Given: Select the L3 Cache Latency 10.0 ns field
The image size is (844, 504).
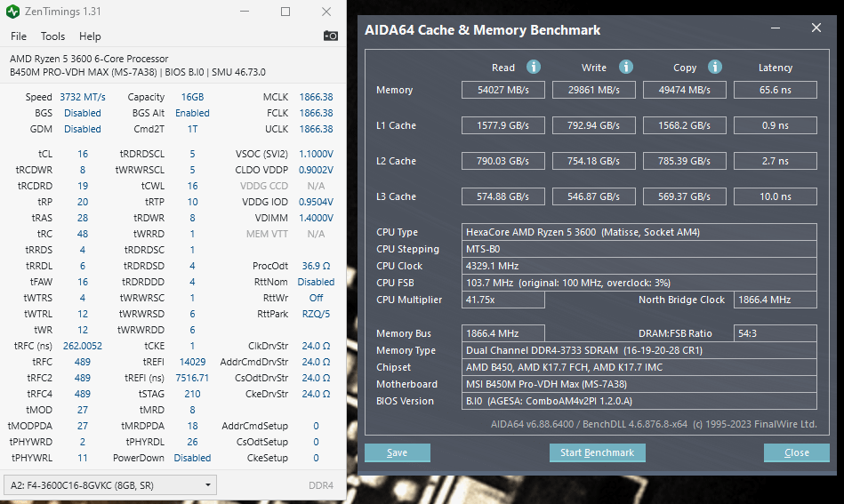Looking at the screenshot, I should [x=776, y=196].
